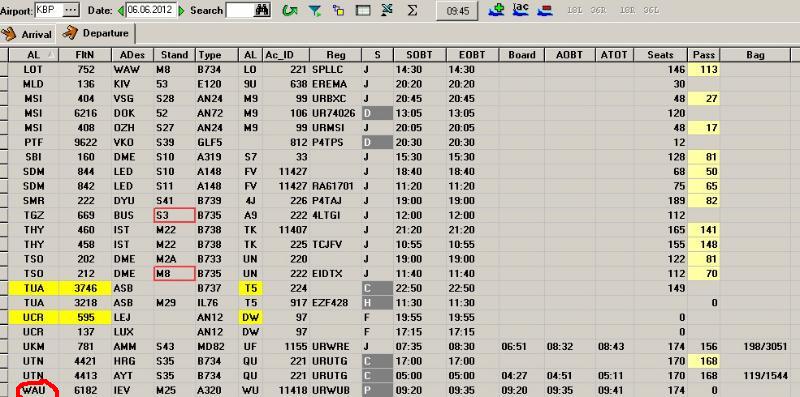Click the Reg column header
This screenshot has height=397, width=800.
335,55
